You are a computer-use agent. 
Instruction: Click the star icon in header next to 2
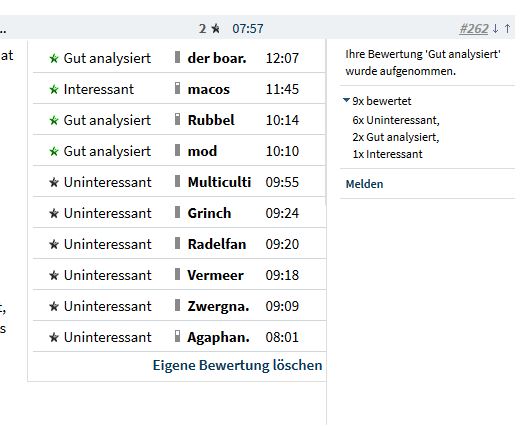click(x=215, y=28)
